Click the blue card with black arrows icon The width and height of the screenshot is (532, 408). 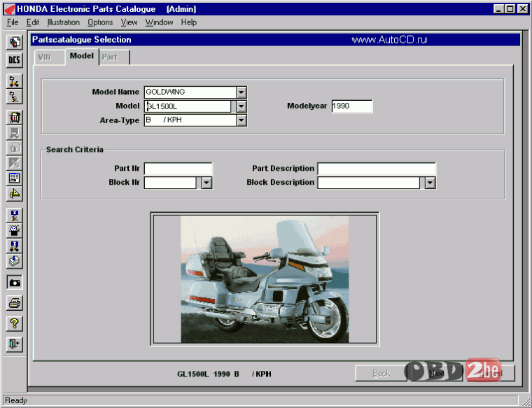pos(14,246)
